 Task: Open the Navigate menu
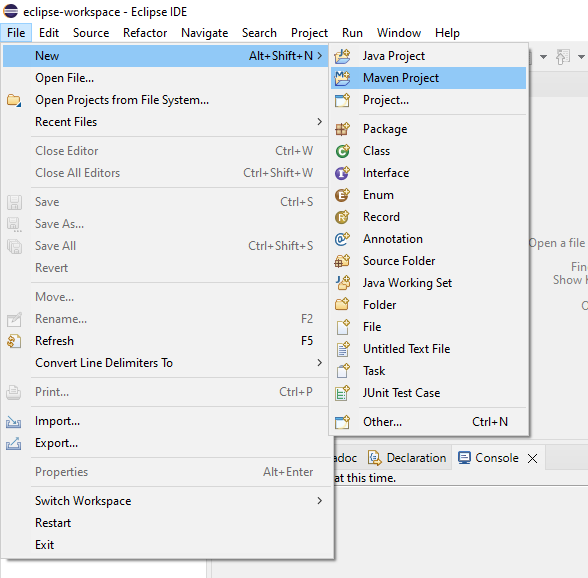(205, 33)
